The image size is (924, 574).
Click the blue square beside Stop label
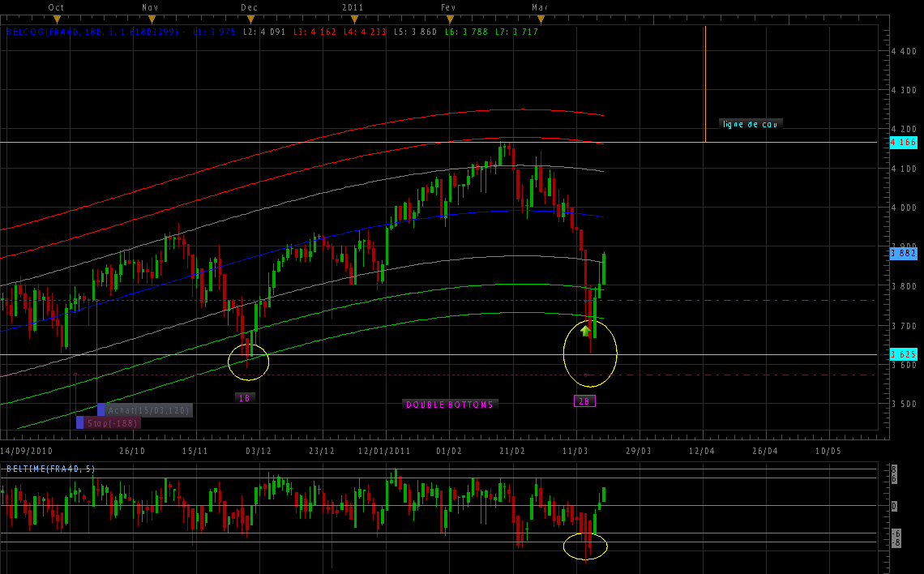click(x=80, y=422)
